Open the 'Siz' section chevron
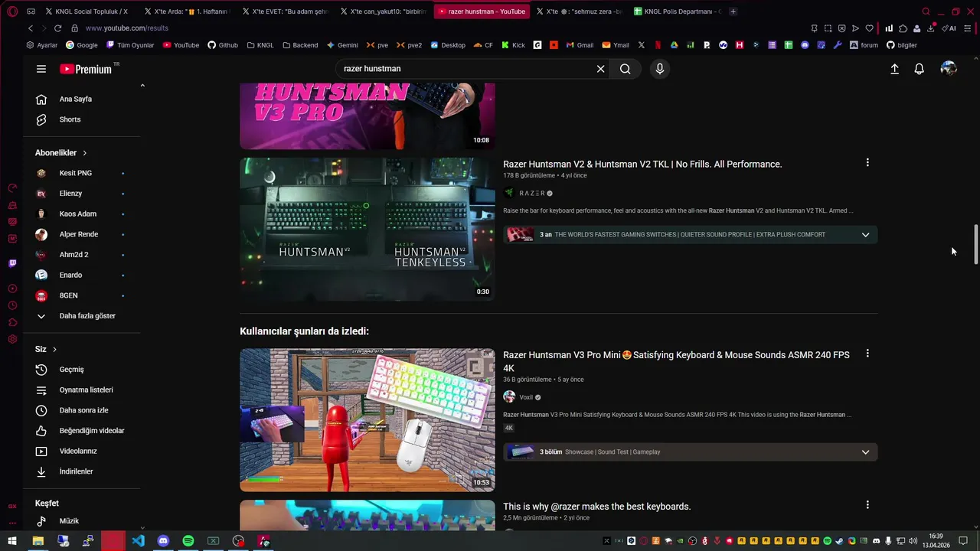This screenshot has height=551, width=980. click(54, 350)
